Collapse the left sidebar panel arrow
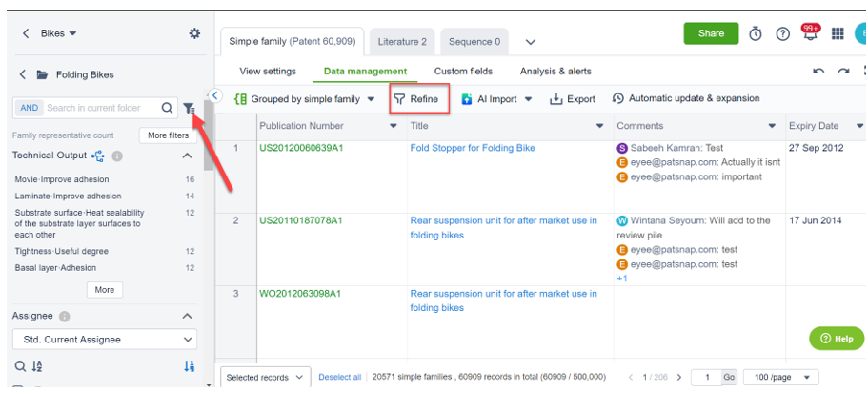 [214, 95]
